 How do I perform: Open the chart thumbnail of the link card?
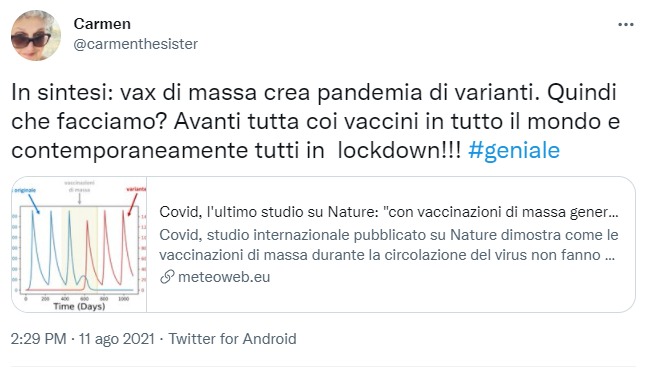pos(79,245)
